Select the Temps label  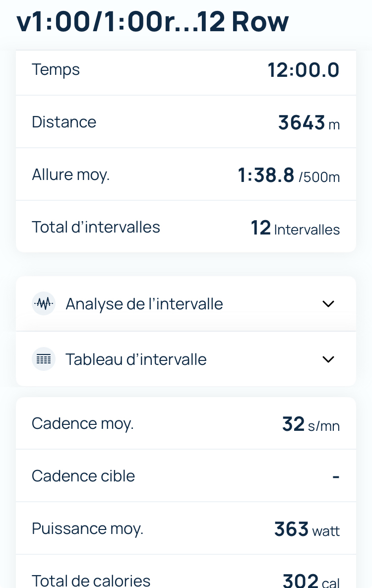click(x=56, y=69)
